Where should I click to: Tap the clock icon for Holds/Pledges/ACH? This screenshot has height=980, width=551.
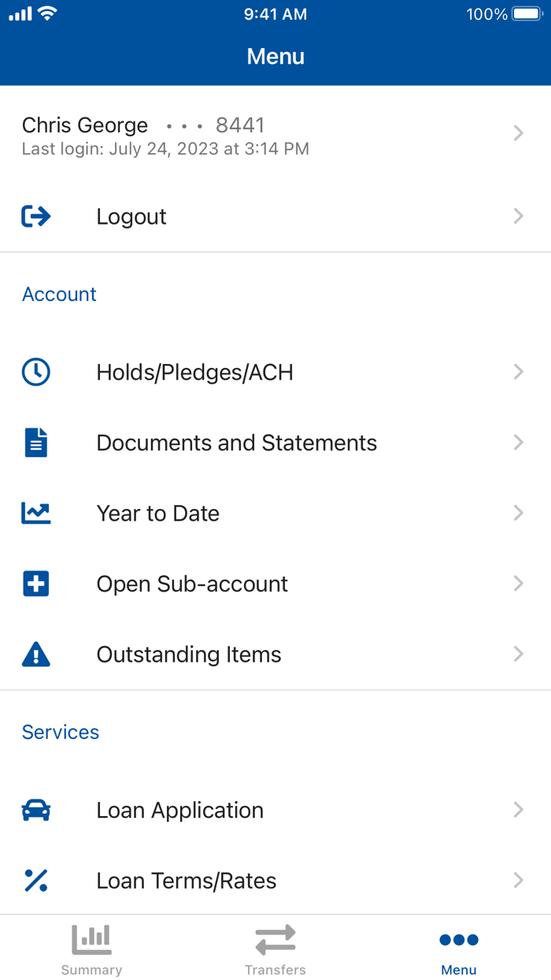(x=36, y=372)
